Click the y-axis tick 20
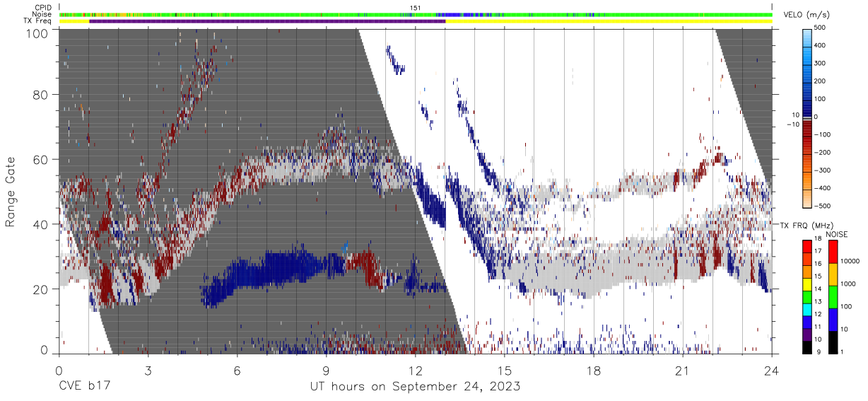This screenshot has width=868, height=401. tap(40, 289)
